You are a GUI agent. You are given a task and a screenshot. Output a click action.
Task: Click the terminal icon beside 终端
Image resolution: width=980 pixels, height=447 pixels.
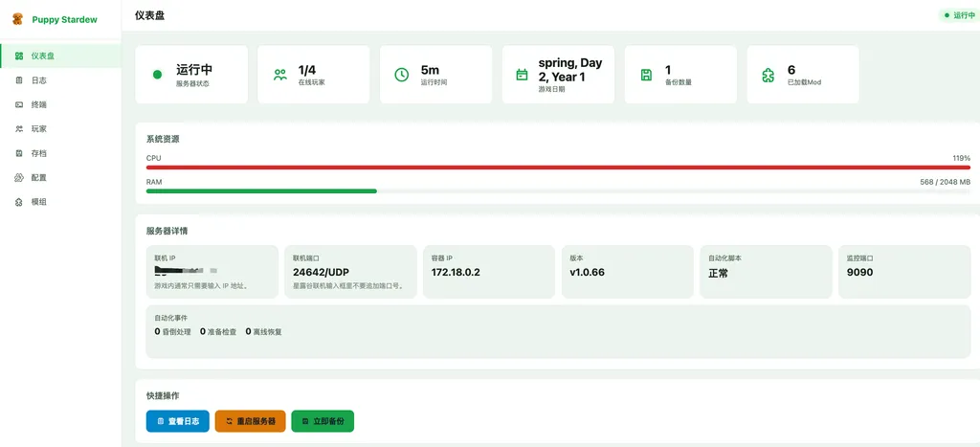coord(19,104)
